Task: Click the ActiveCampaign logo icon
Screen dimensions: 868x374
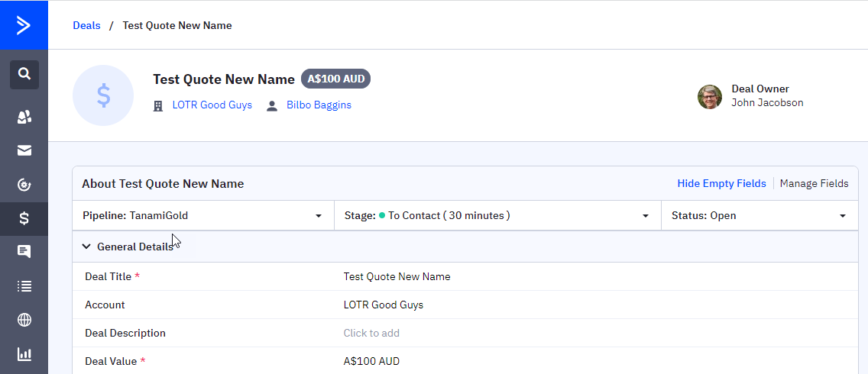Action: click(x=24, y=25)
